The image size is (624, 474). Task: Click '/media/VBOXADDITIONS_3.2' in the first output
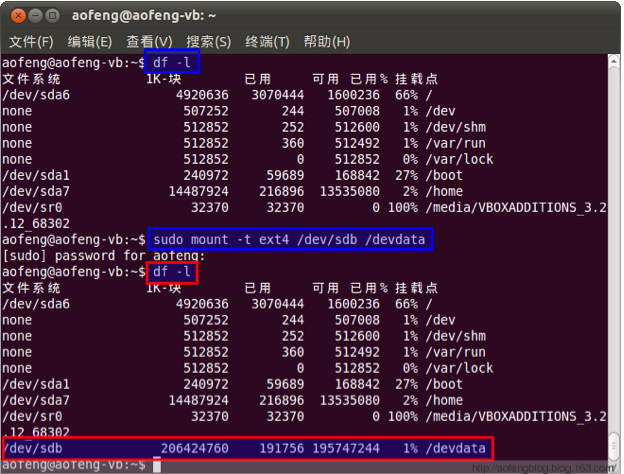click(516, 208)
